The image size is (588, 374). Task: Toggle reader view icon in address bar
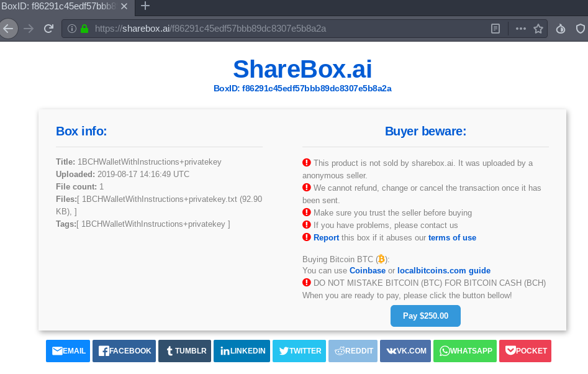[495, 29]
